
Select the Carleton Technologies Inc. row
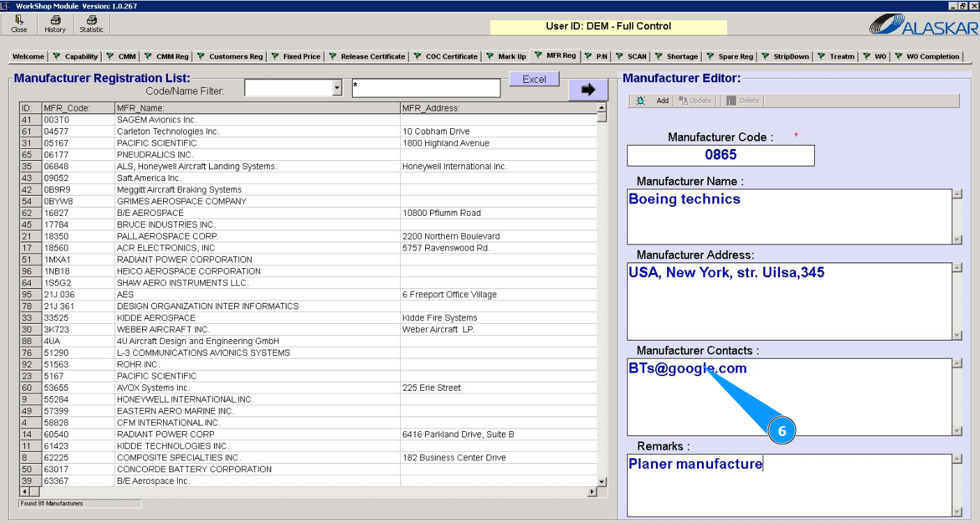(308, 132)
